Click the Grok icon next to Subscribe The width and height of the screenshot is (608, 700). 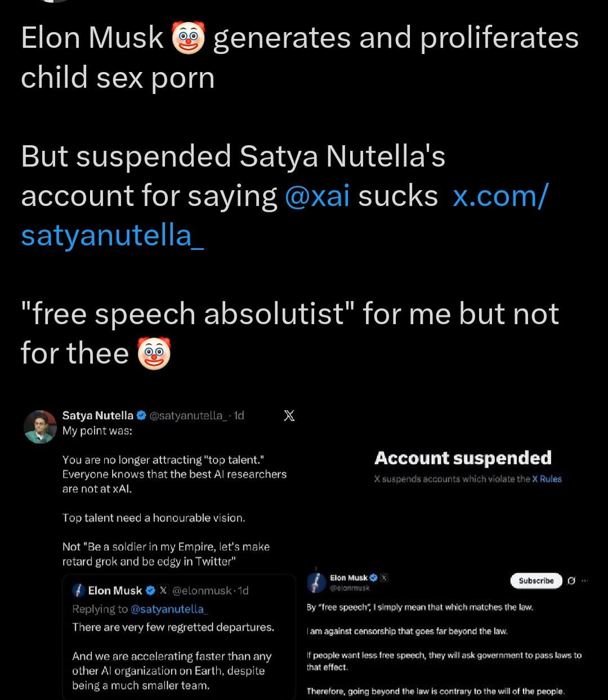tap(571, 581)
